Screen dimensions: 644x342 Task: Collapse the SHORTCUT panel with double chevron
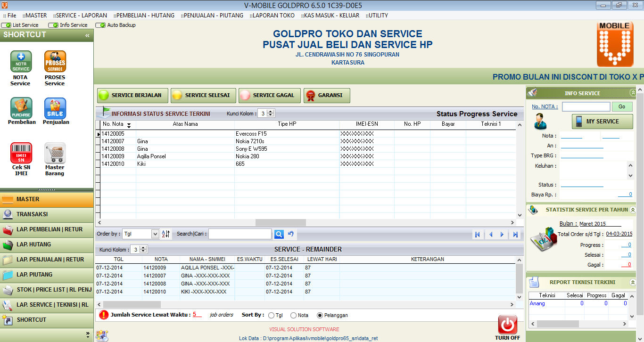point(87,35)
